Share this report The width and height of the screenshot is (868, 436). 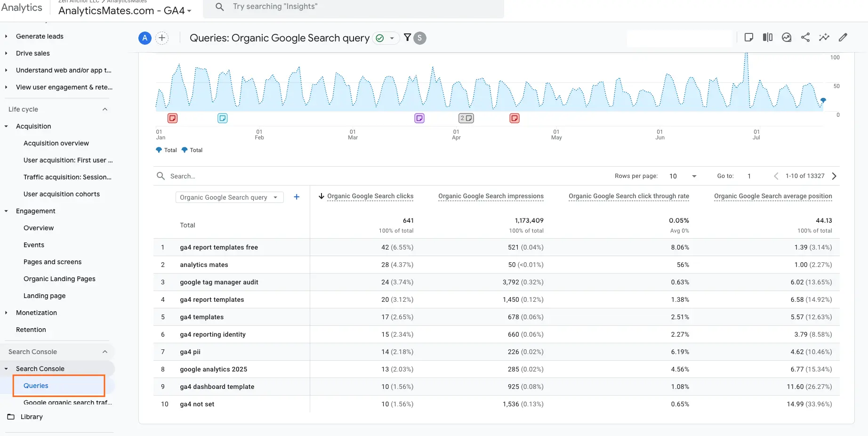[805, 37]
